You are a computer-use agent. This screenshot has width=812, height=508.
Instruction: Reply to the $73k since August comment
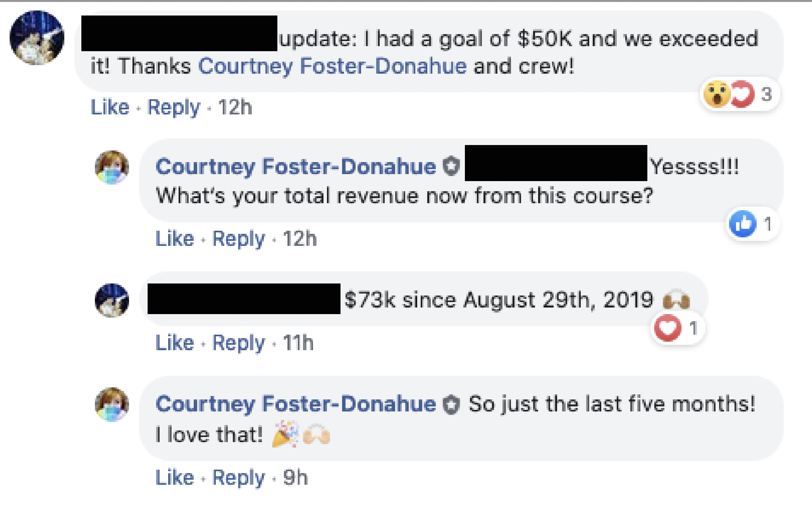pos(239,343)
